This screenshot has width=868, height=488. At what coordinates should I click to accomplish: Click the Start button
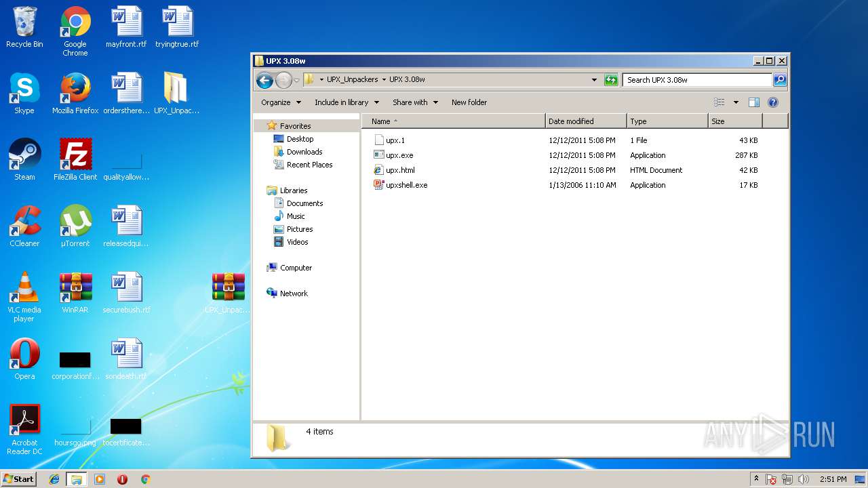click(x=19, y=479)
